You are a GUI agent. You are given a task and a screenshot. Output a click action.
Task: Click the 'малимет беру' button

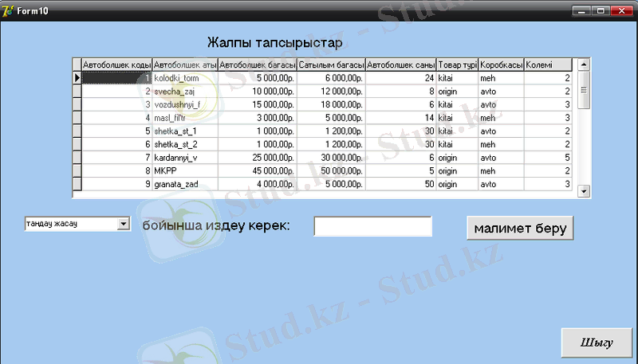[520, 229]
